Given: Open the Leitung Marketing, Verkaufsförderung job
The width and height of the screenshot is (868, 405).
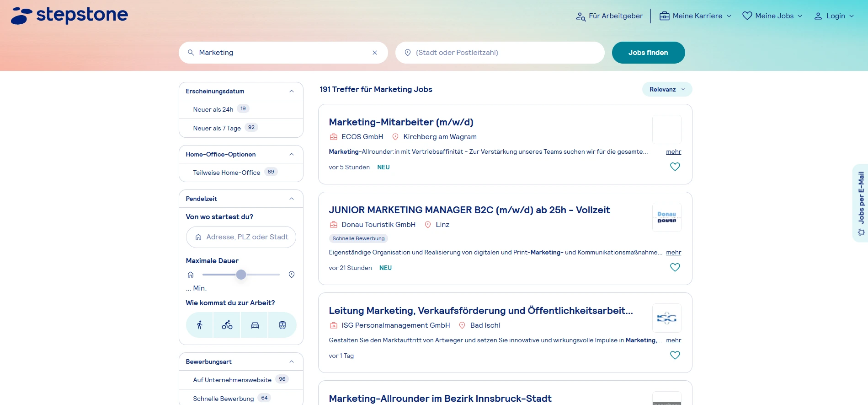Looking at the screenshot, I should pyautogui.click(x=481, y=311).
